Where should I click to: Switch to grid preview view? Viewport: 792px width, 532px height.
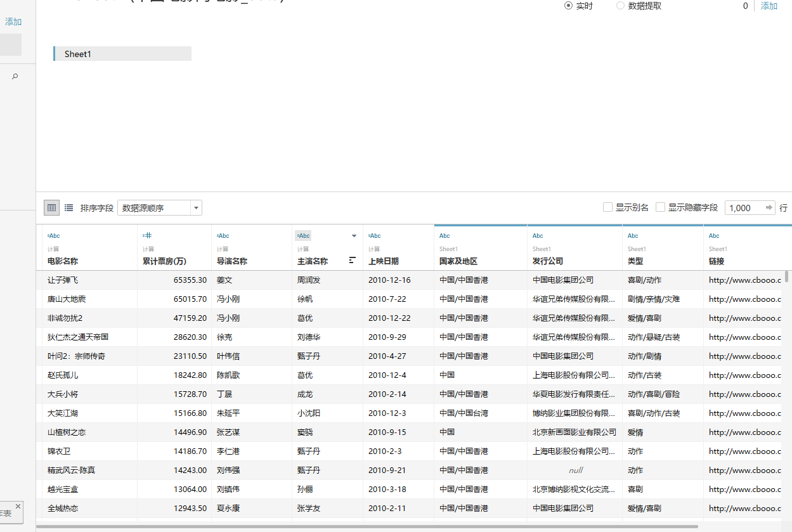tap(52, 207)
